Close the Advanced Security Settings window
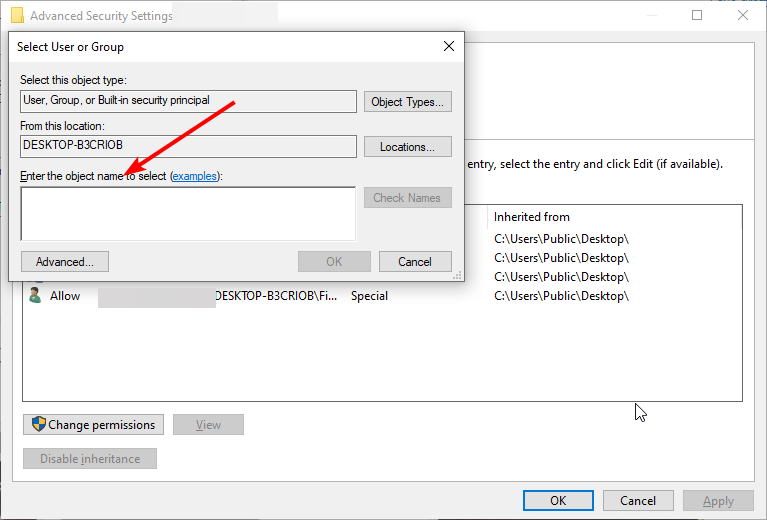Viewport: 767px width, 520px height. tap(743, 15)
